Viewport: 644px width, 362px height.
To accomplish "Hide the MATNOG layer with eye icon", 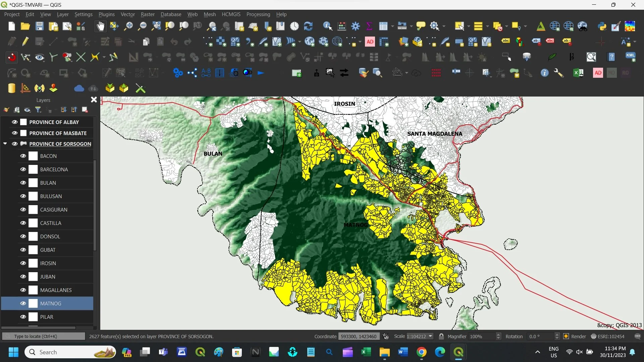I will (23, 303).
